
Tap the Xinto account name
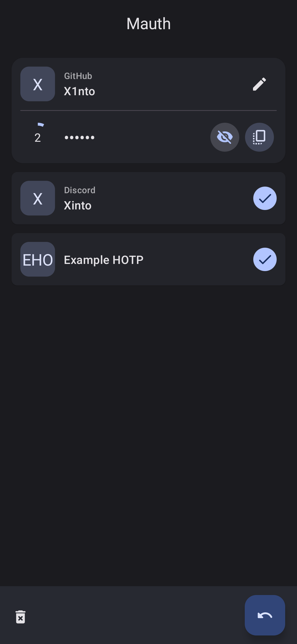[x=78, y=206]
